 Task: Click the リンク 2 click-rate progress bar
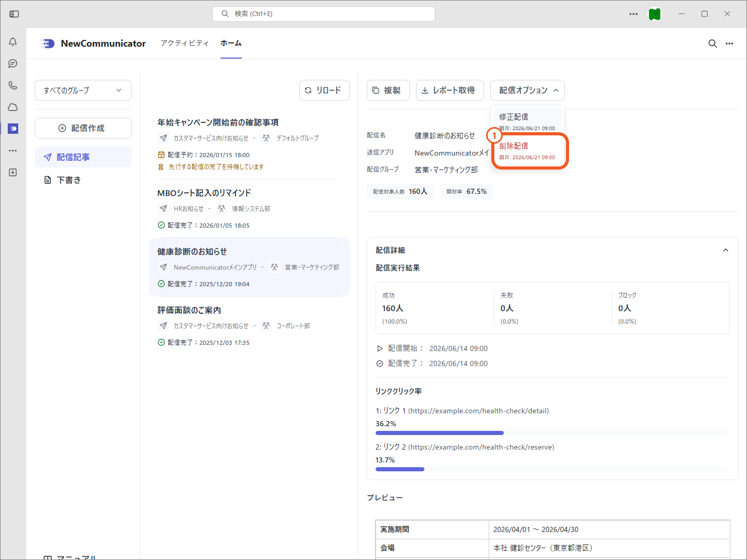tap(552, 469)
